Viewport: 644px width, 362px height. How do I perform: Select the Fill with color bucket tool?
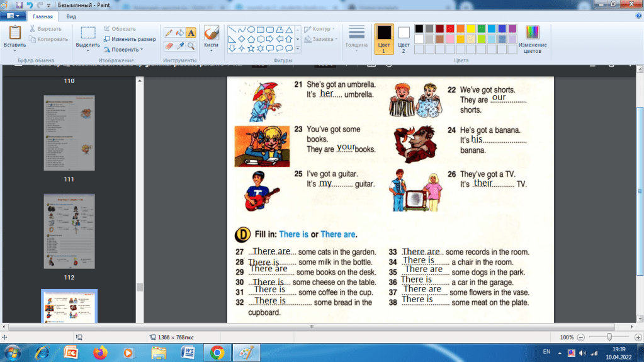(x=179, y=32)
